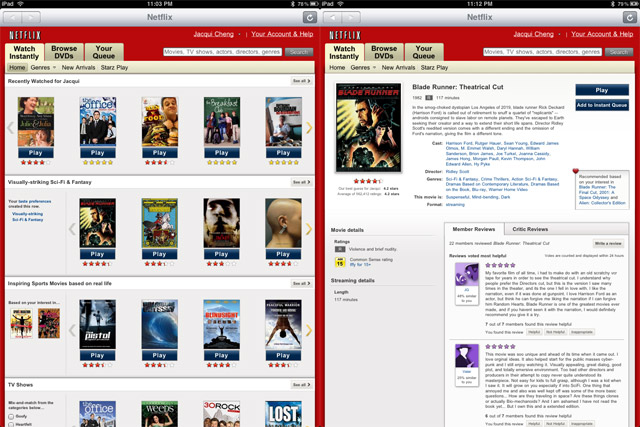The image size is (640, 427).
Task: Open the 30 Rock poster in TV Shows
Action: pos(222,414)
